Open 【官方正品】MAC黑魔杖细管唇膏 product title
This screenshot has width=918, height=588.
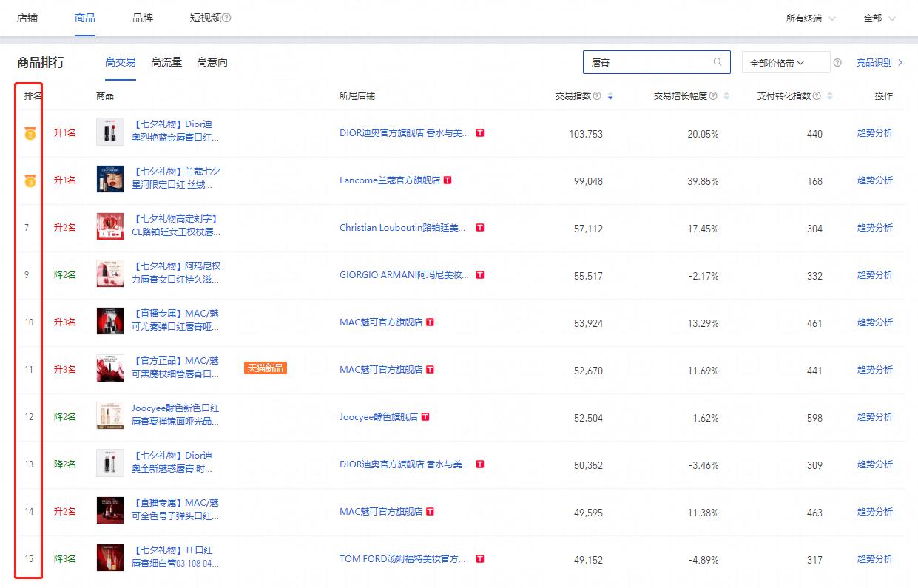click(x=176, y=368)
